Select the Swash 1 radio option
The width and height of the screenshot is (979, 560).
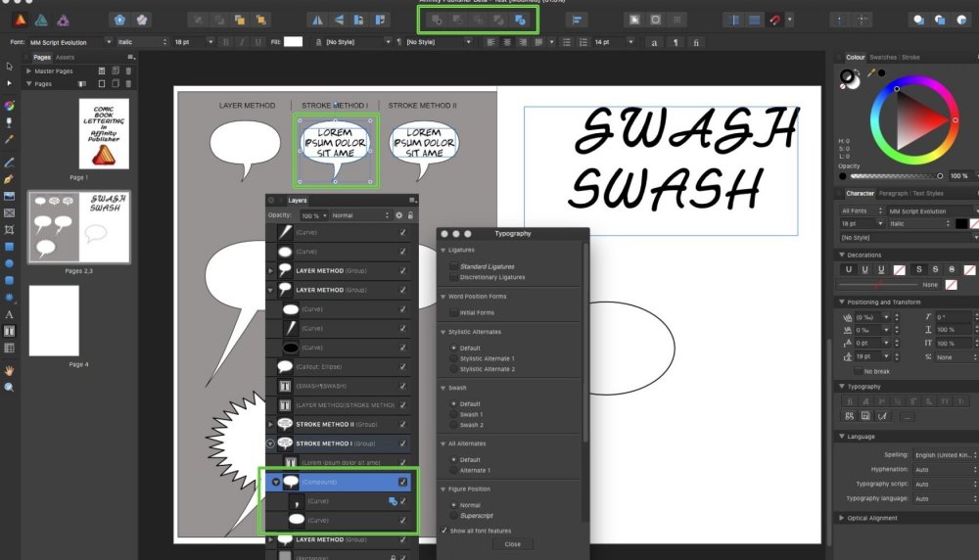(453, 414)
